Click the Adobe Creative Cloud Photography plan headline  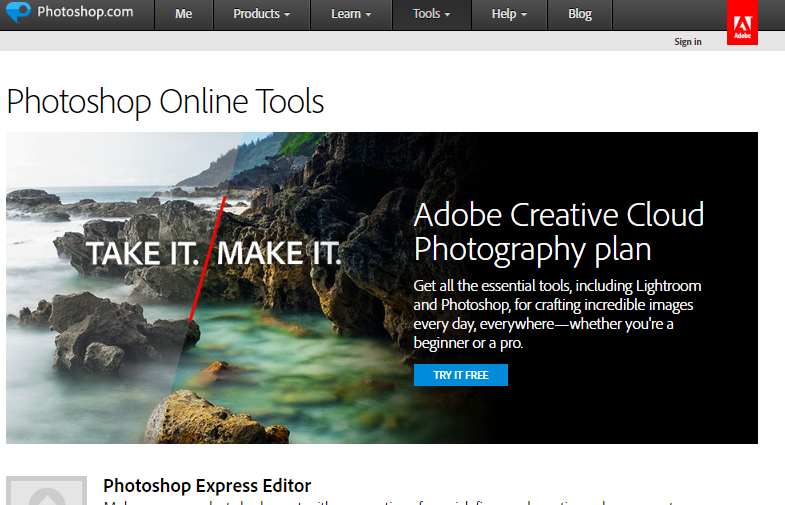click(x=559, y=232)
